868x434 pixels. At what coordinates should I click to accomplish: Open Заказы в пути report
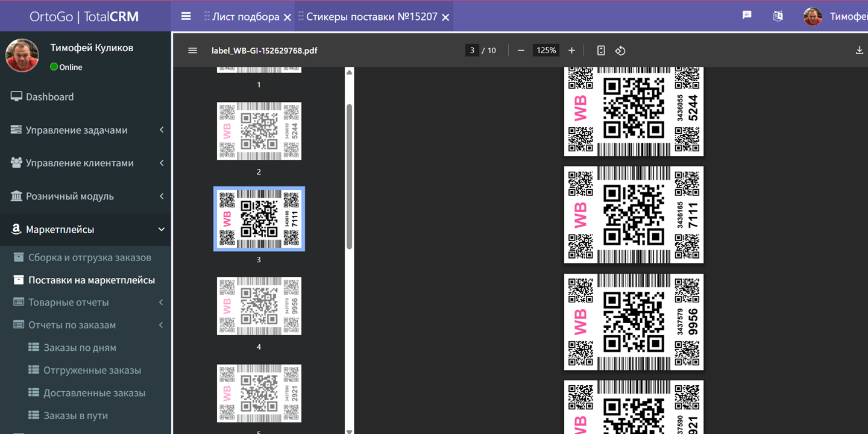75,415
